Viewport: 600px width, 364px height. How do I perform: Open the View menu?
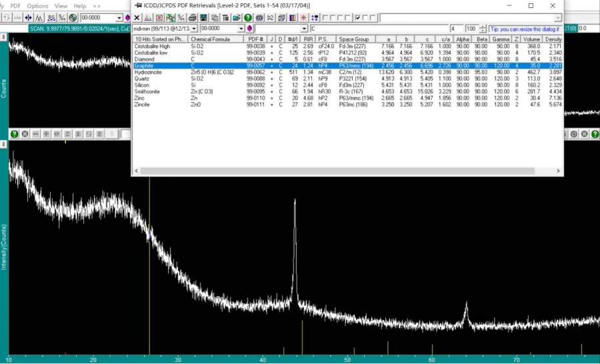[x=61, y=5]
